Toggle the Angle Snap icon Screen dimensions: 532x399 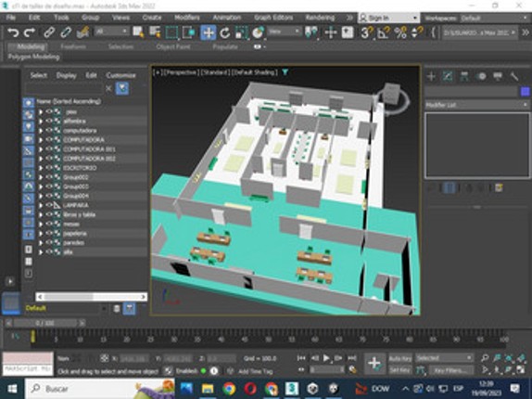[383, 32]
